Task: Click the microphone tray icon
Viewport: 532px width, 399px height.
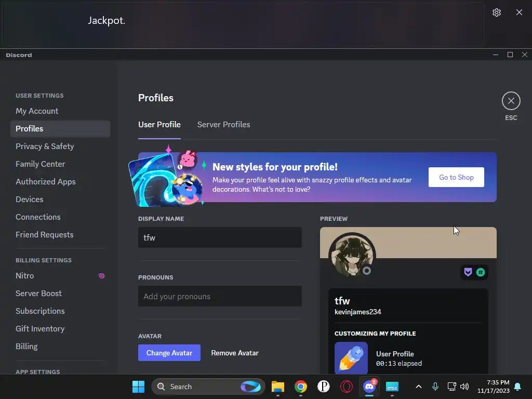Action: coord(435,387)
